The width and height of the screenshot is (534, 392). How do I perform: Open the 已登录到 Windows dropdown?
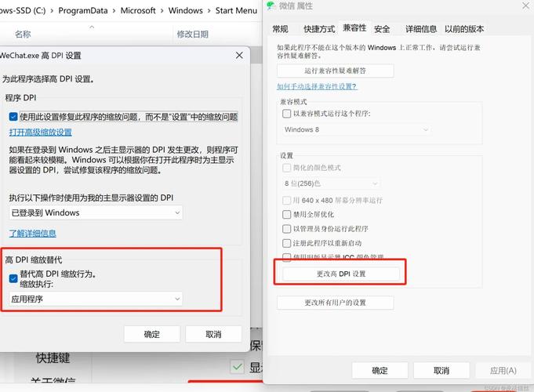coord(96,213)
